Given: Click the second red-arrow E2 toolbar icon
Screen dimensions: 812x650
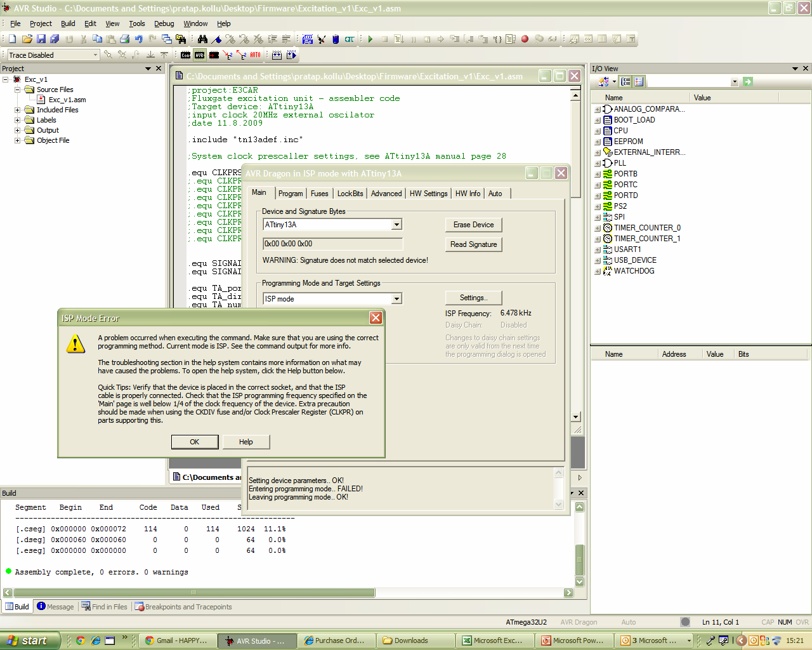Looking at the screenshot, I should tap(241, 55).
